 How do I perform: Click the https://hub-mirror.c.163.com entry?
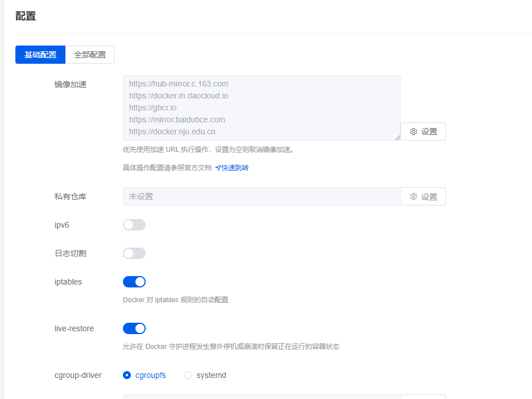(x=179, y=84)
